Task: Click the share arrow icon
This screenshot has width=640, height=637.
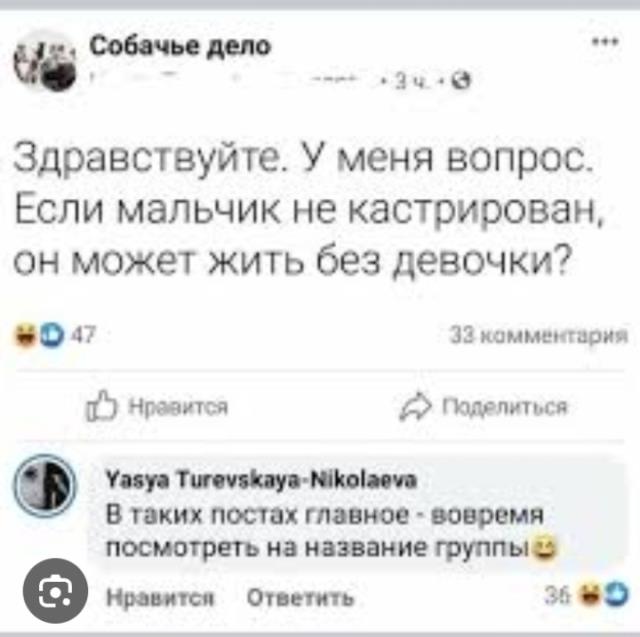Action: click(415, 407)
